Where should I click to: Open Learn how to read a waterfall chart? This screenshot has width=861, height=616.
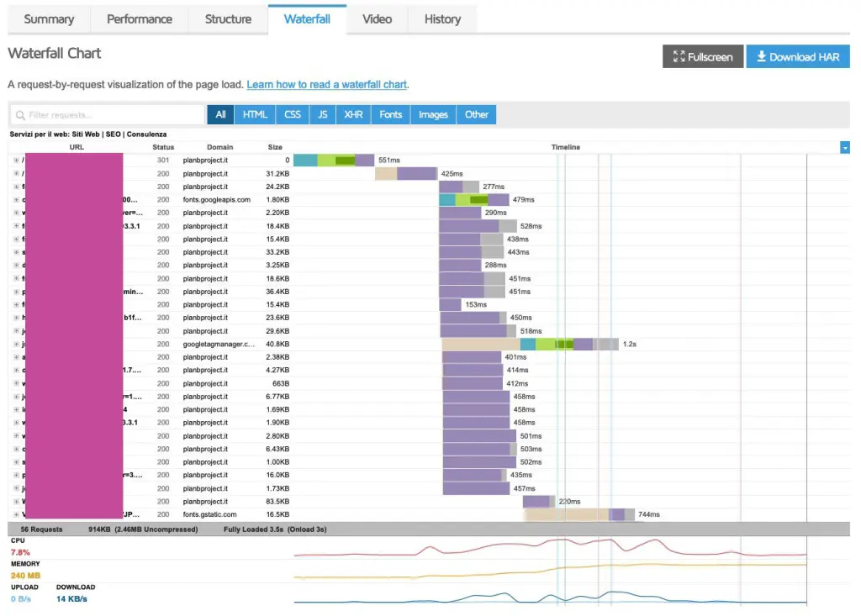pos(327,85)
